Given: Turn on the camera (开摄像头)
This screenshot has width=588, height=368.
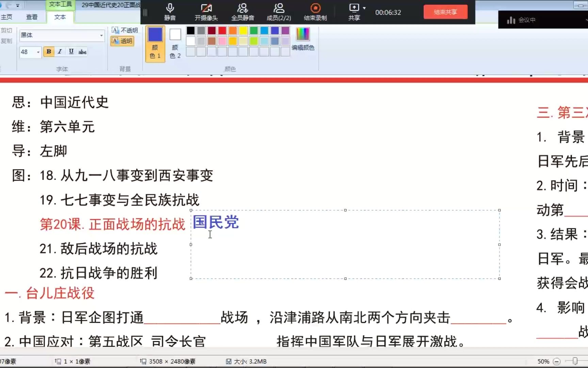Looking at the screenshot, I should coord(206,12).
